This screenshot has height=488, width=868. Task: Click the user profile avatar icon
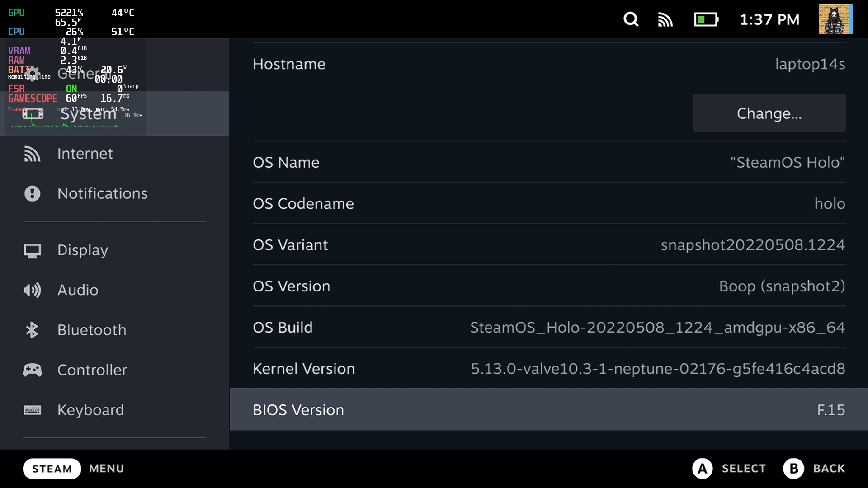(836, 19)
